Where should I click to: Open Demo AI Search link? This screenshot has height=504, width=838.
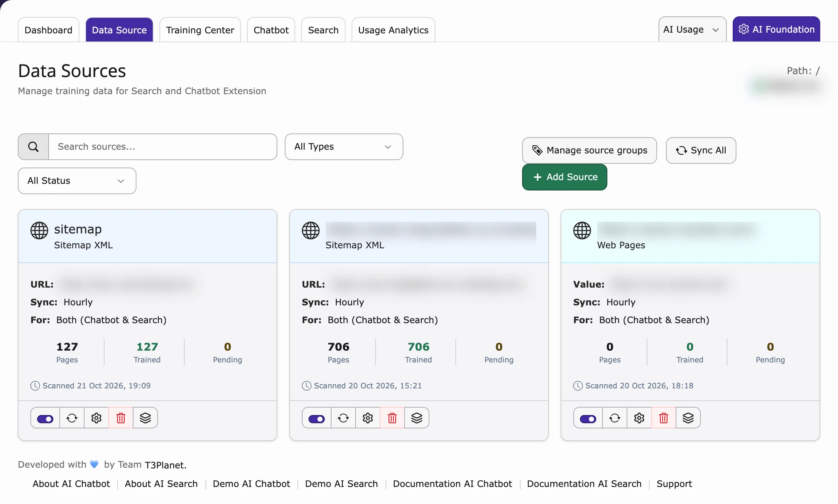342,484
